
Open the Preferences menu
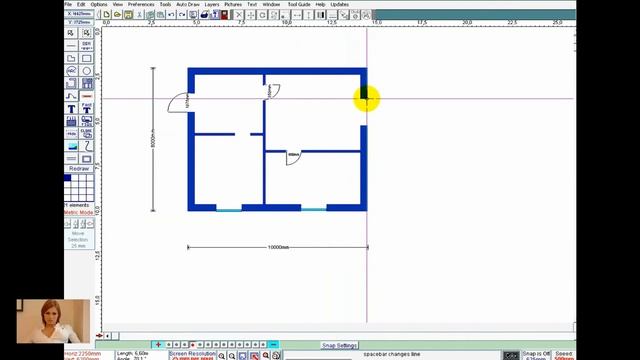click(141, 4)
